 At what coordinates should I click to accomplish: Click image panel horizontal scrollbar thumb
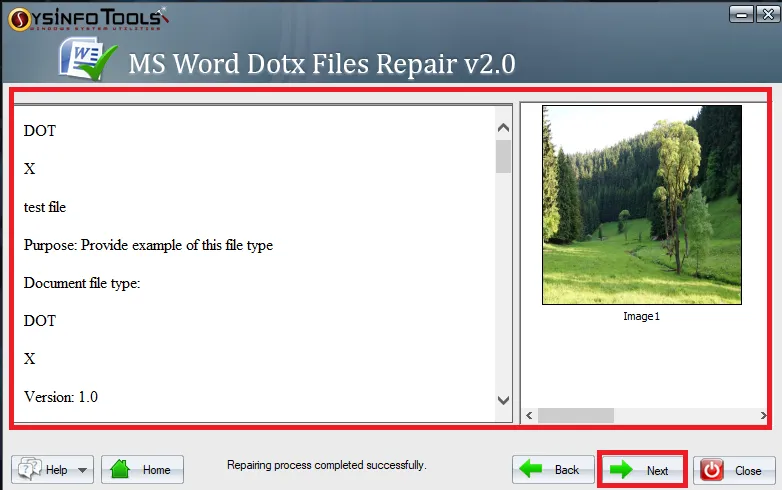point(576,415)
